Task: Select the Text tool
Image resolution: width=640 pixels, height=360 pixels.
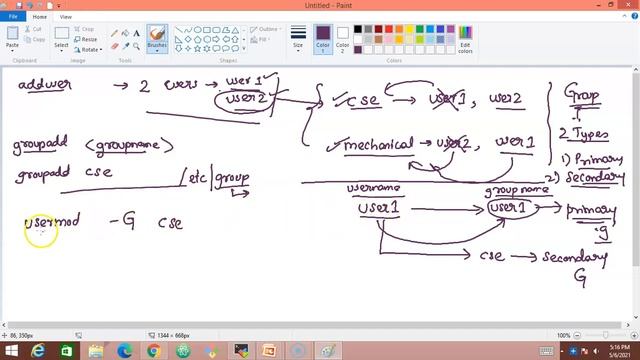Action: click(136, 33)
